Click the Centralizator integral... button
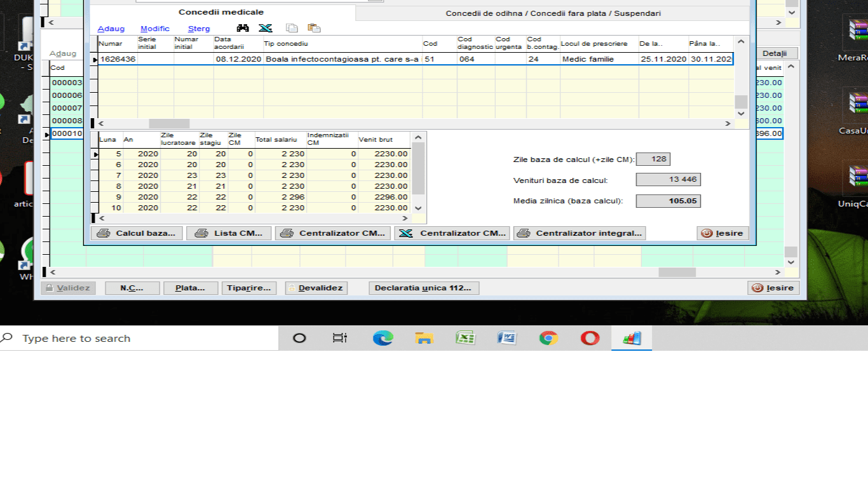This screenshot has height=488, width=868. [580, 233]
